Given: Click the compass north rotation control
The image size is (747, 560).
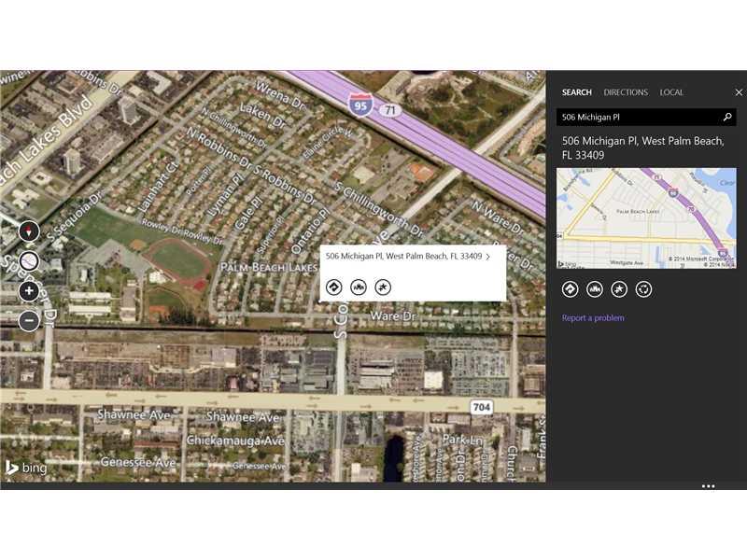Looking at the screenshot, I should (x=29, y=231).
